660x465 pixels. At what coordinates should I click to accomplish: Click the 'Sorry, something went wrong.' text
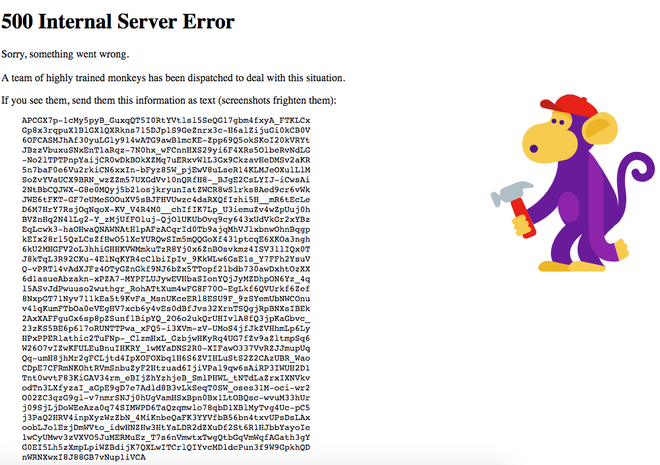pyautogui.click(x=65, y=54)
